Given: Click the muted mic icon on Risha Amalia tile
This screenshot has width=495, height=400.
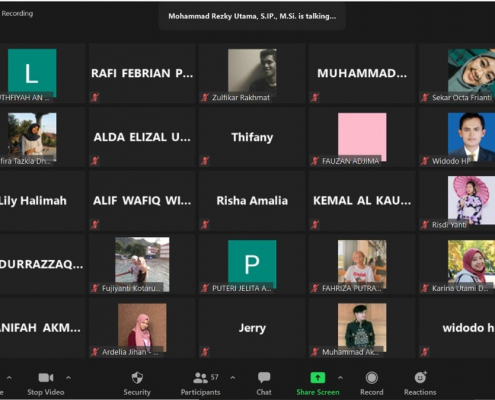Looking at the screenshot, I should pyautogui.click(x=205, y=225).
